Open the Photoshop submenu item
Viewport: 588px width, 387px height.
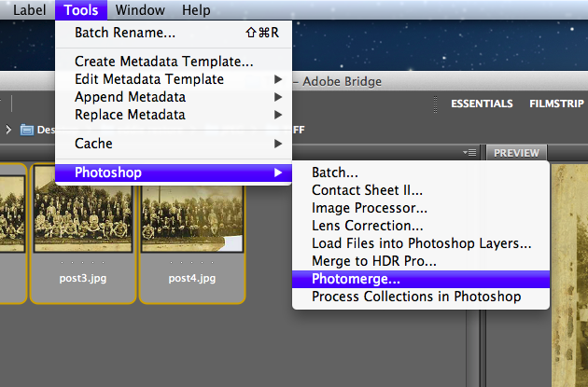(x=174, y=173)
